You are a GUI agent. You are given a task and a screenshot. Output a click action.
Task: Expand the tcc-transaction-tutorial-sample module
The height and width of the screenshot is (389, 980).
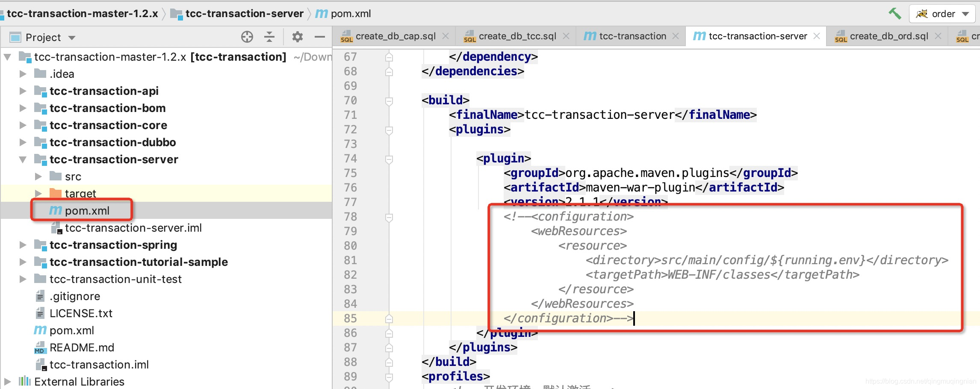point(23,262)
